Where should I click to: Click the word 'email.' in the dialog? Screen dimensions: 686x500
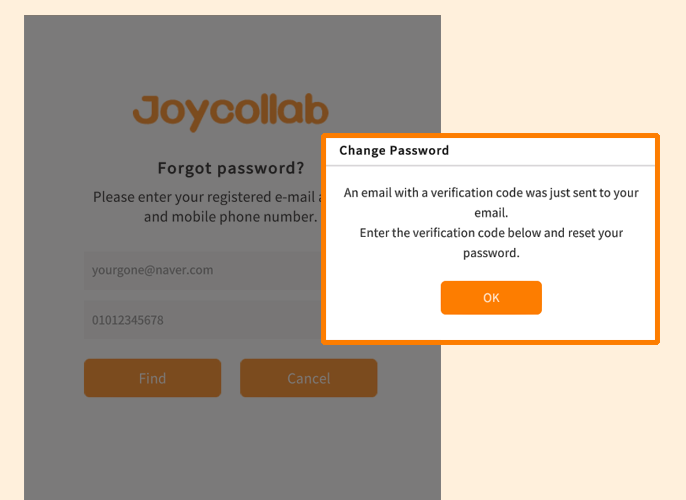coord(491,213)
